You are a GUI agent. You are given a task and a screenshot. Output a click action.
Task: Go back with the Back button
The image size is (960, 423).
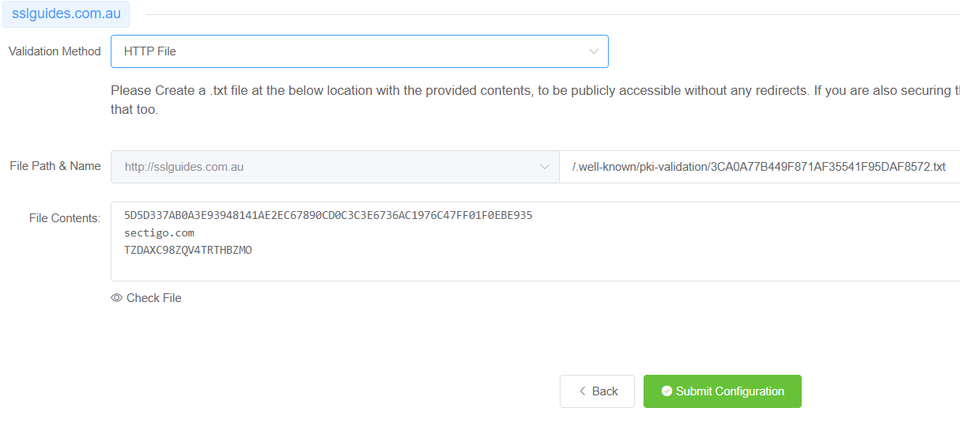(597, 391)
